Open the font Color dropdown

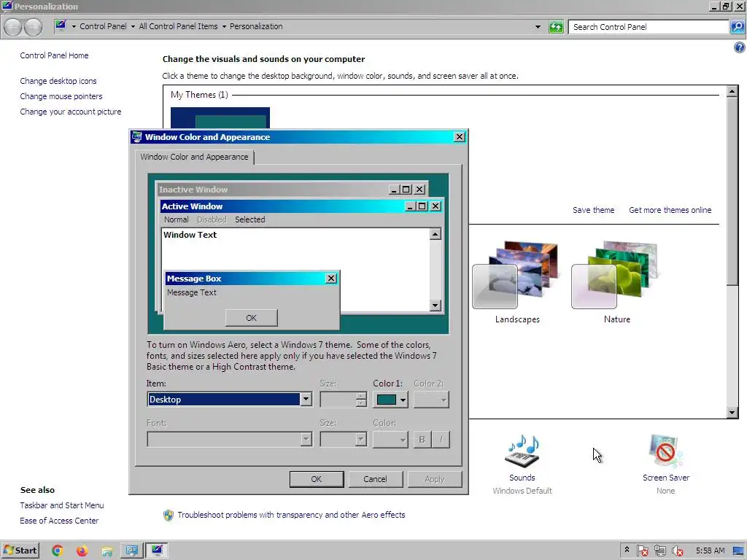tap(391, 439)
